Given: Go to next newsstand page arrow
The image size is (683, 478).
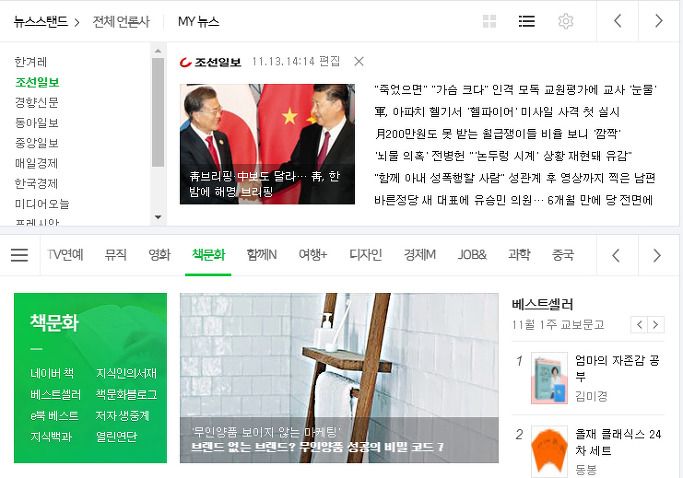Looking at the screenshot, I should point(659,21).
